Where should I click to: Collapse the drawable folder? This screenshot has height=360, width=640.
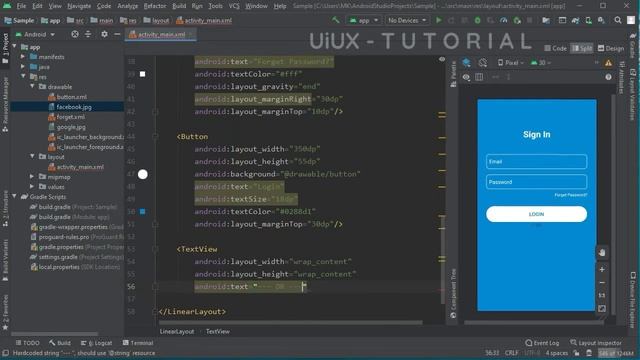click(32, 87)
